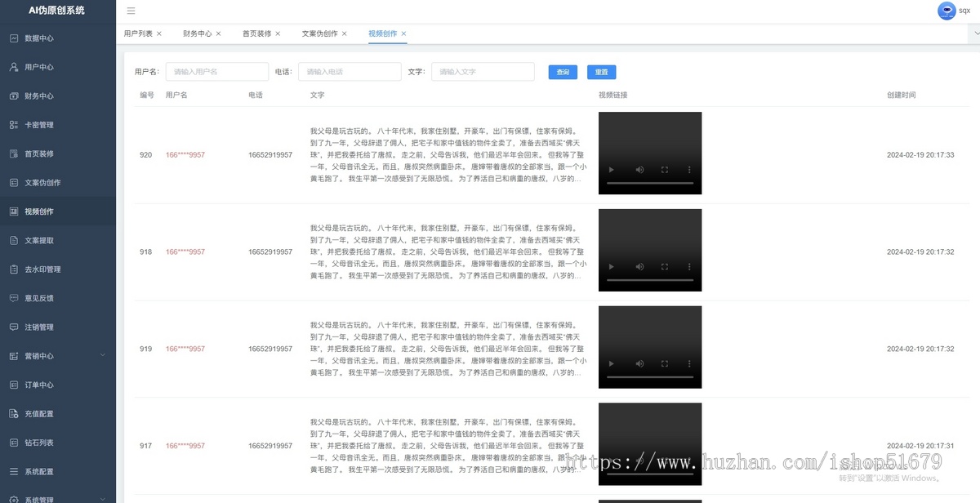Screen dimensions: 980x503
Task: Fullscreen the video in row 919
Action: (665, 364)
